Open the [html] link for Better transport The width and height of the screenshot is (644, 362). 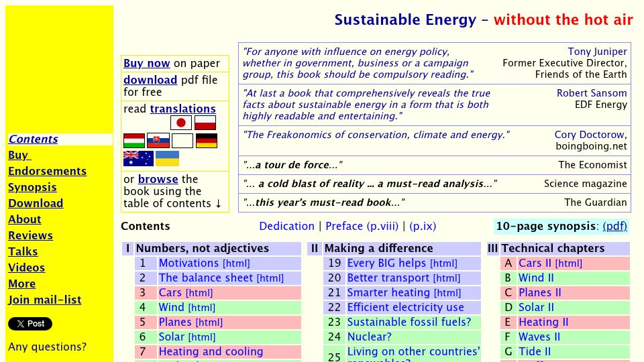click(x=447, y=278)
